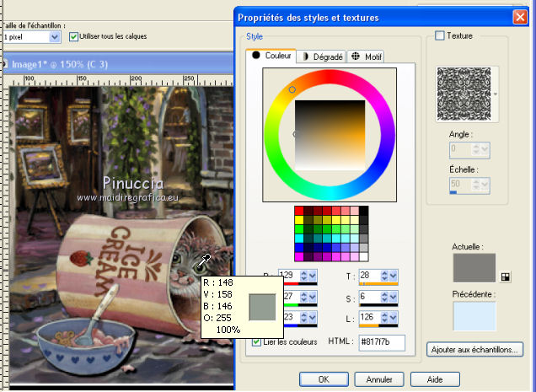Click the HTML color code field
536x392 pixels.
(x=382, y=342)
